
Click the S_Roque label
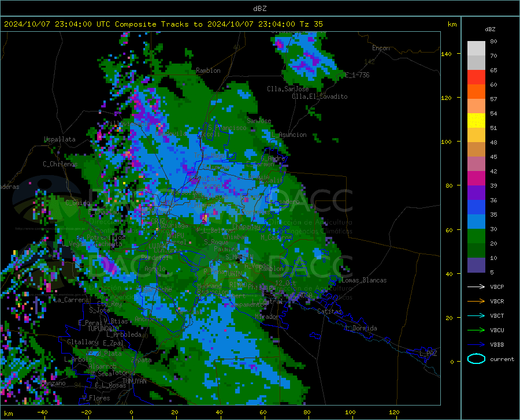coord(216,242)
